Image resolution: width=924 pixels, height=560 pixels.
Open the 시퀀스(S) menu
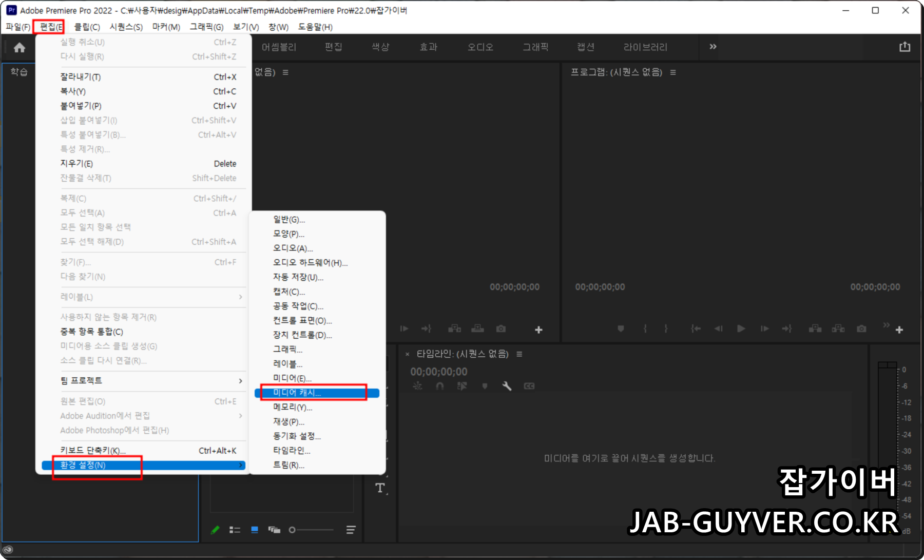point(126,27)
